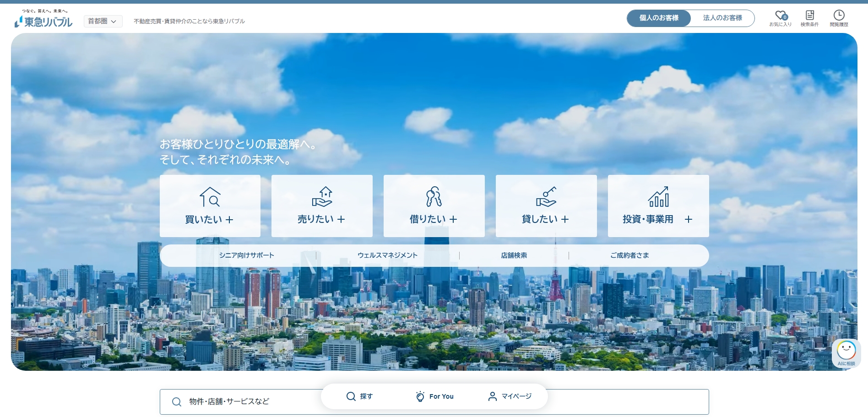Select the 探す tab
Image resolution: width=868 pixels, height=417 pixels.
click(361, 396)
